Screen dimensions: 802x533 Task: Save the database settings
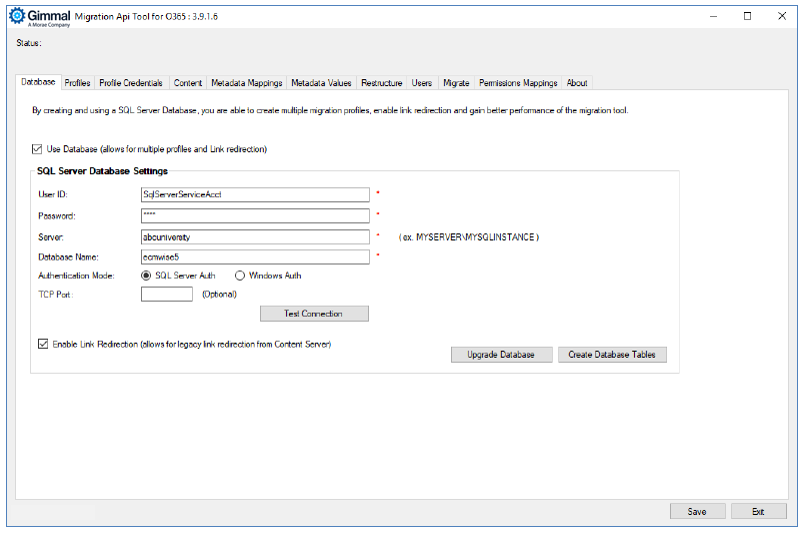tap(697, 511)
